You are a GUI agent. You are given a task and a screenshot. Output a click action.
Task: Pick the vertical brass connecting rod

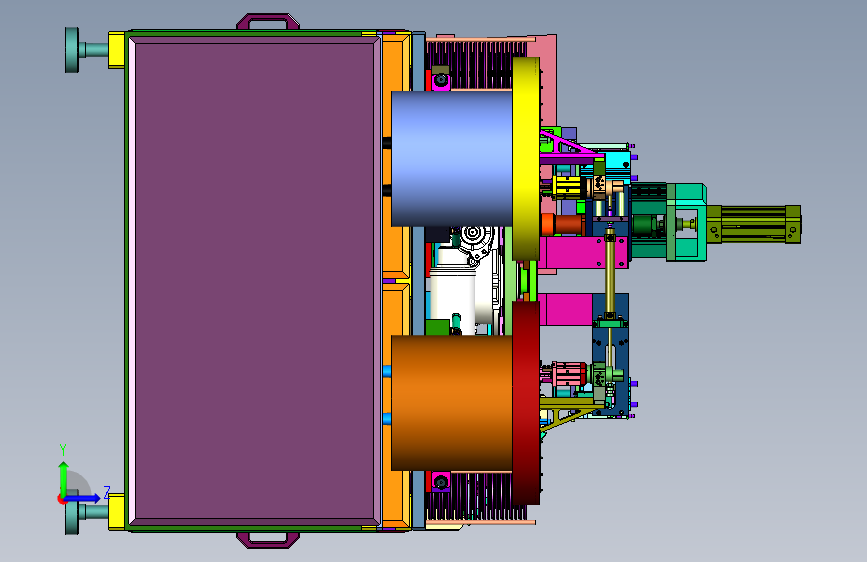(610, 274)
